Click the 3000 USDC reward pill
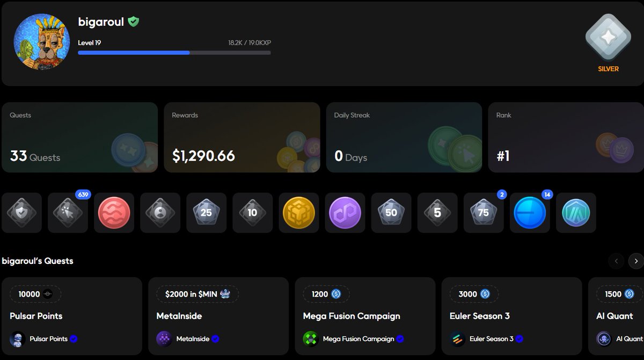Viewport: 644px width, 360px height. 474,294
